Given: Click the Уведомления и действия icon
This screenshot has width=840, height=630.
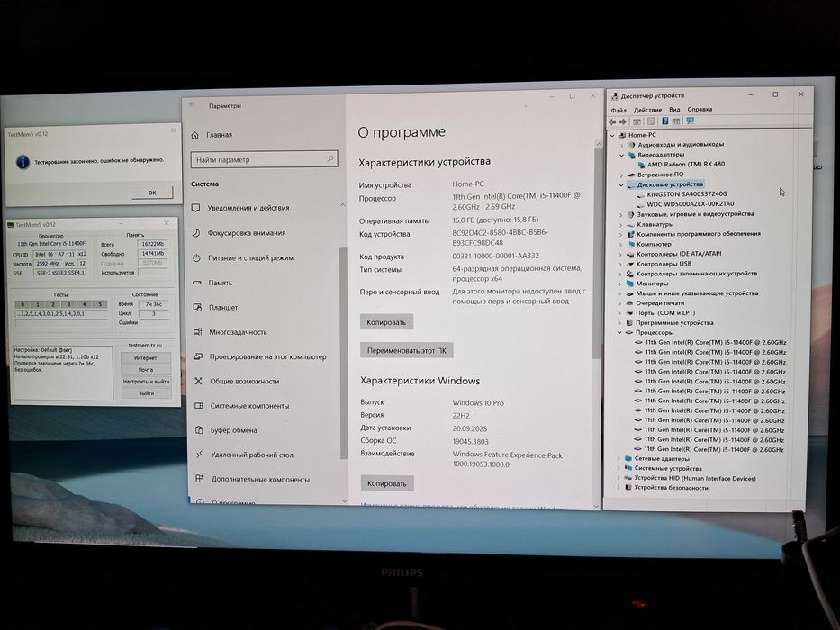Looking at the screenshot, I should pos(195,207).
